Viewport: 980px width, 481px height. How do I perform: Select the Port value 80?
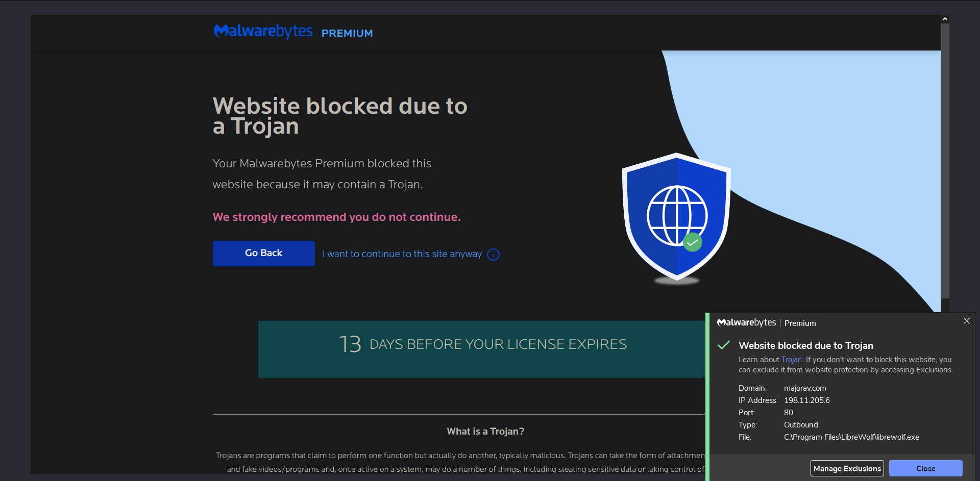click(x=789, y=413)
